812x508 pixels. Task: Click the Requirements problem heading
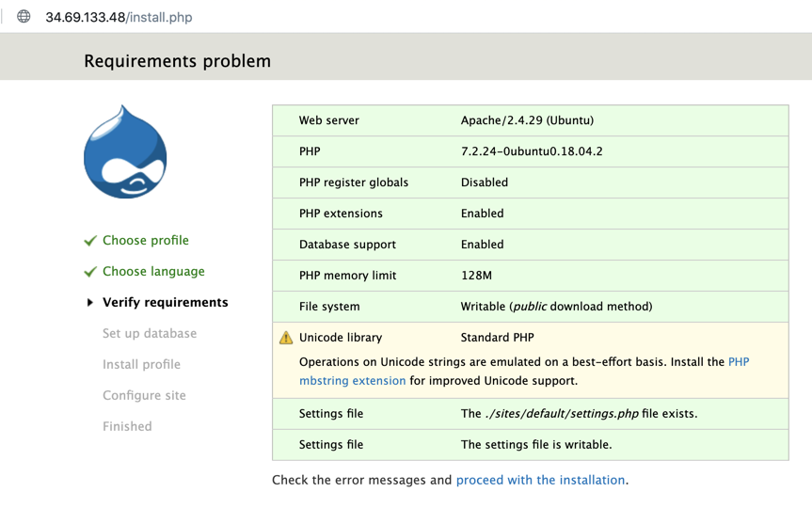177,61
